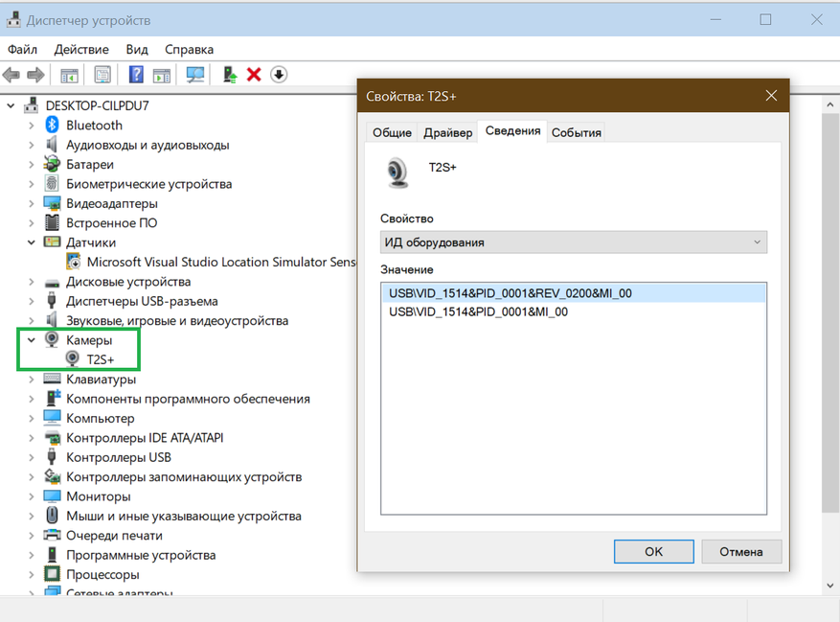
Task: Open the Вид menu
Action: [137, 49]
